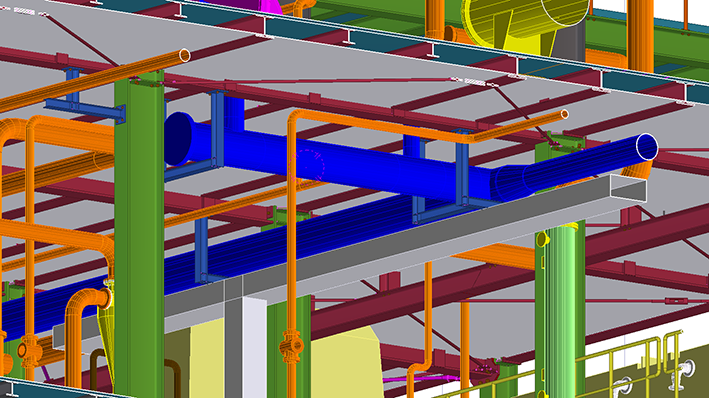The width and height of the screenshot is (709, 398).
Task: Select the orange valve at bottom left
Action: coord(28,351)
